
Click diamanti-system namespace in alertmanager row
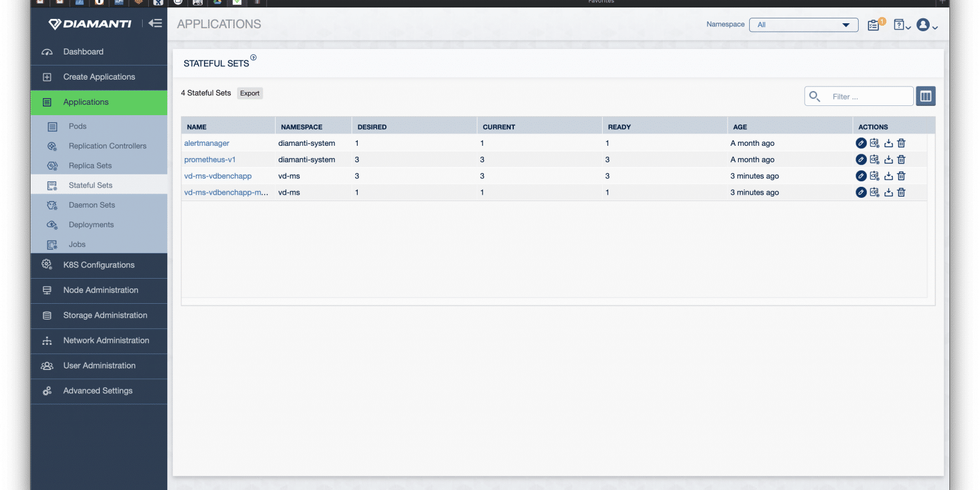pos(306,143)
